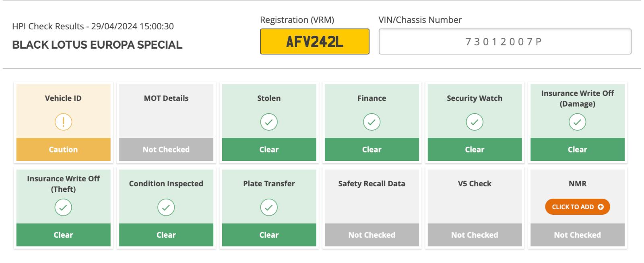Viewport: 644px width, 263px height.
Task: Click the CLICK TO ADD button for NMR
Action: coord(577,207)
